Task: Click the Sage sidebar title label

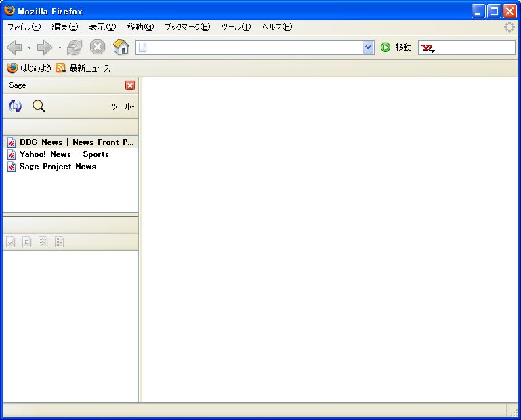Action: (x=18, y=85)
